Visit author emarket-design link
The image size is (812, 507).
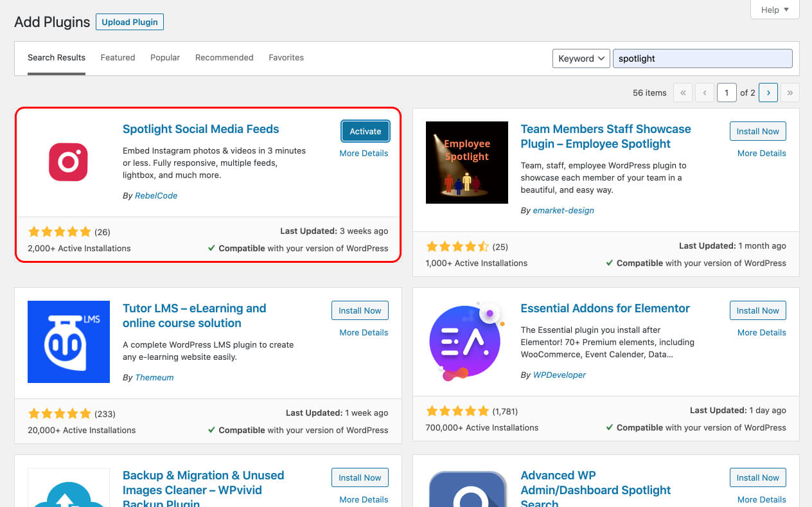pos(563,210)
